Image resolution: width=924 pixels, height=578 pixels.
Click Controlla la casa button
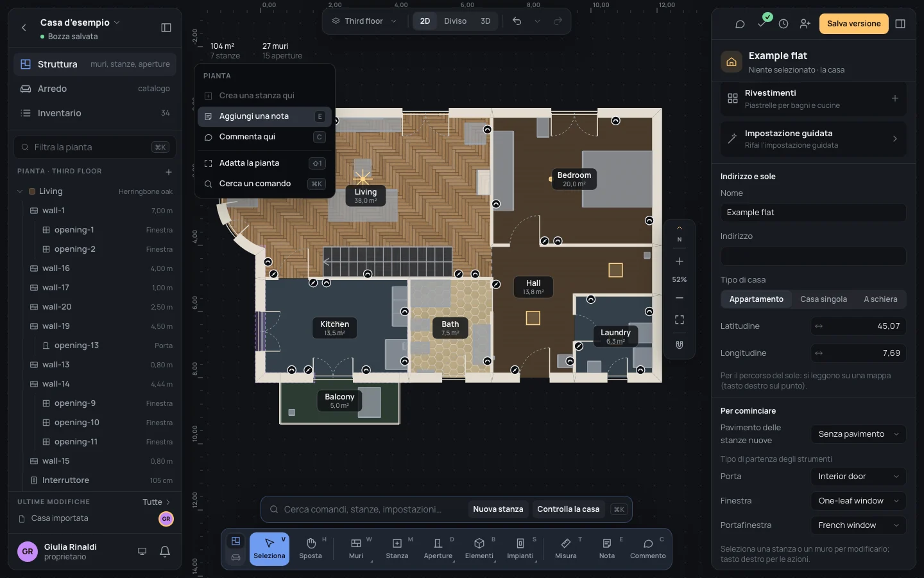click(x=568, y=509)
